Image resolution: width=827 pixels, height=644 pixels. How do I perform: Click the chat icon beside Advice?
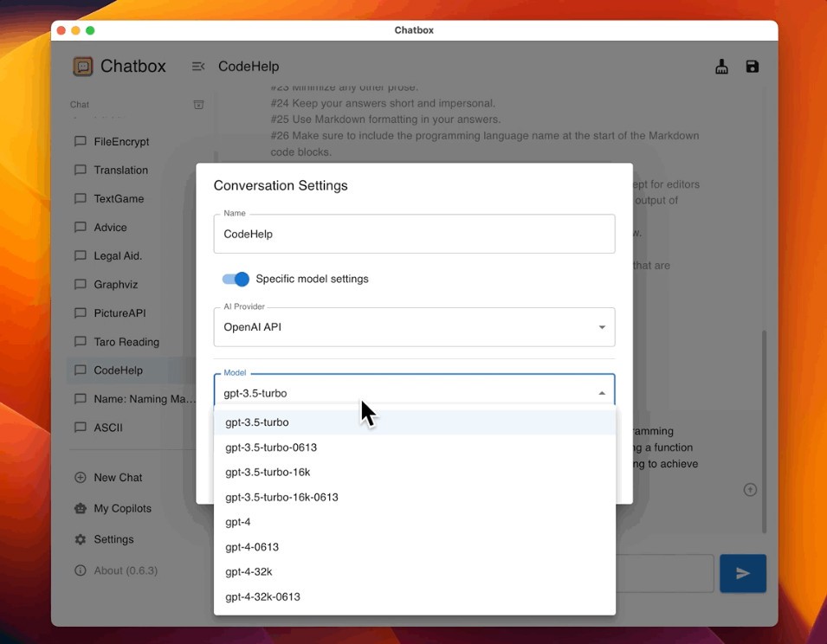pos(81,227)
